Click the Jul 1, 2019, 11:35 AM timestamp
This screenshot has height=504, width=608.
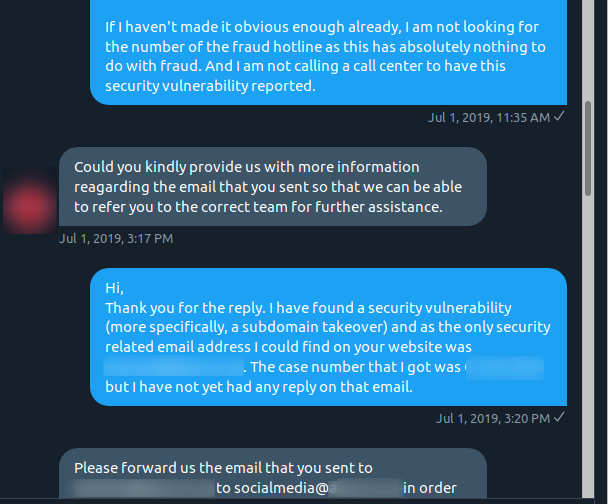[489, 117]
